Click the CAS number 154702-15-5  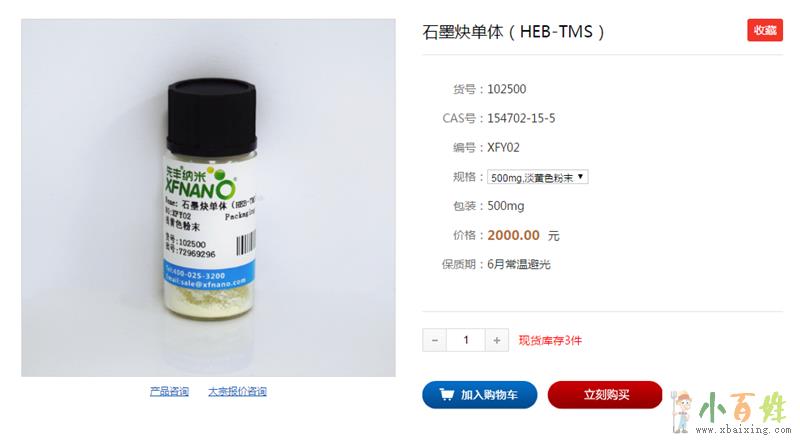521,118
